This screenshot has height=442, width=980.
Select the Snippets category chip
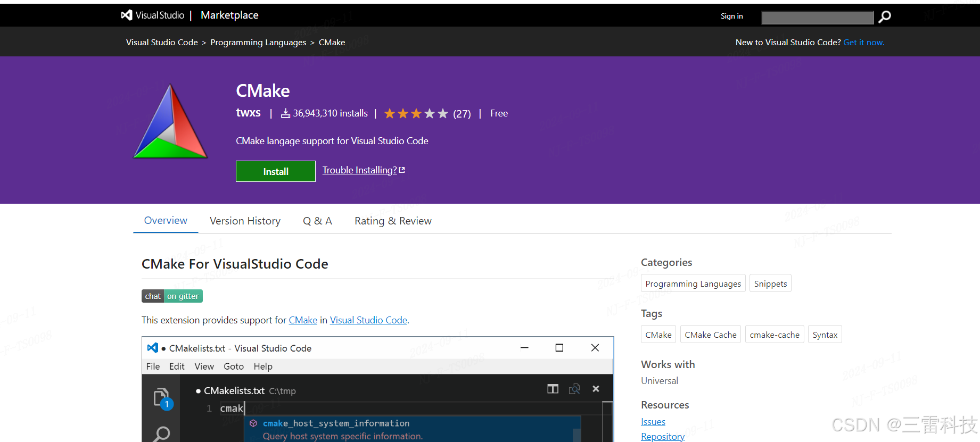coord(770,283)
